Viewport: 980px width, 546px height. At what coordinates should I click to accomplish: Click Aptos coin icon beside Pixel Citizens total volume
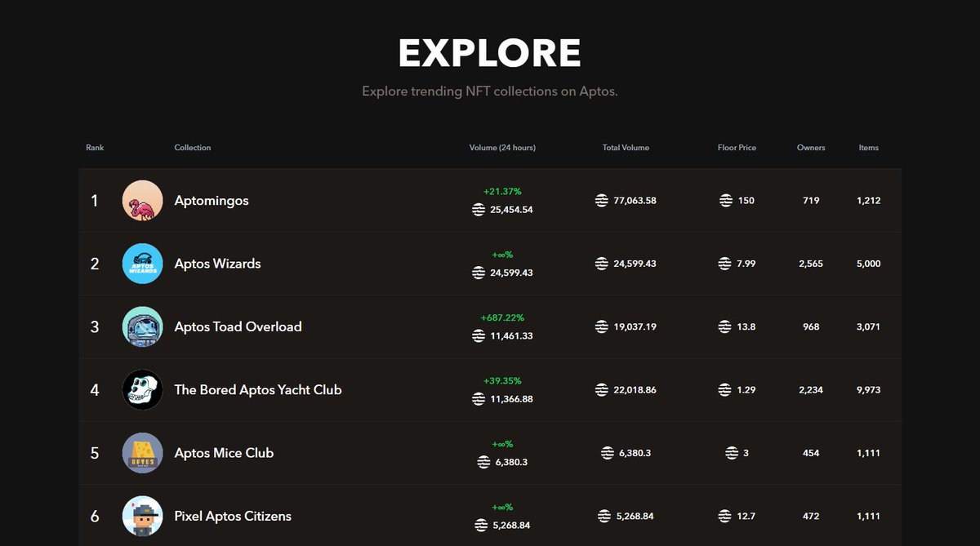tap(604, 516)
